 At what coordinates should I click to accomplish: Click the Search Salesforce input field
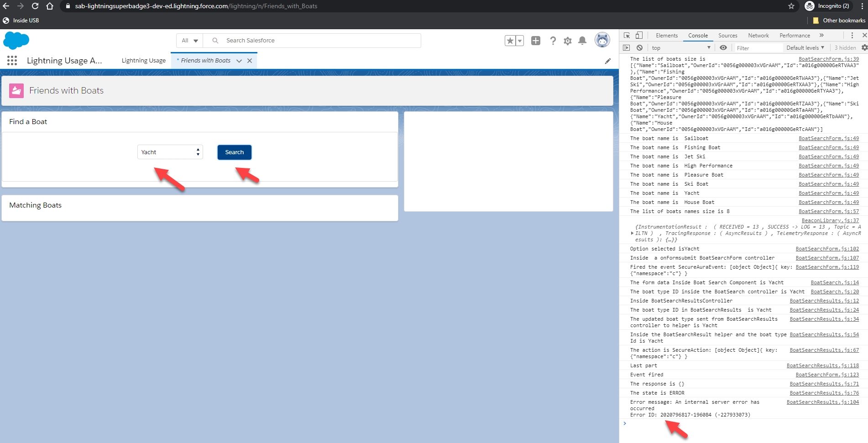(312, 41)
